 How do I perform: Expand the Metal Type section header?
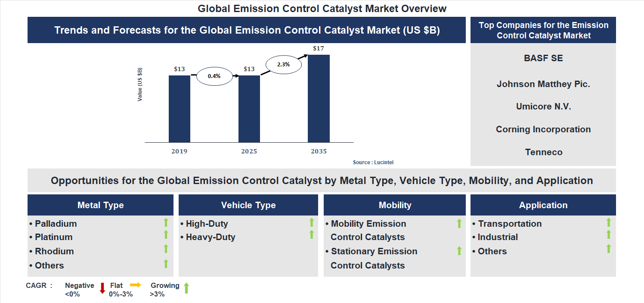coord(100,205)
